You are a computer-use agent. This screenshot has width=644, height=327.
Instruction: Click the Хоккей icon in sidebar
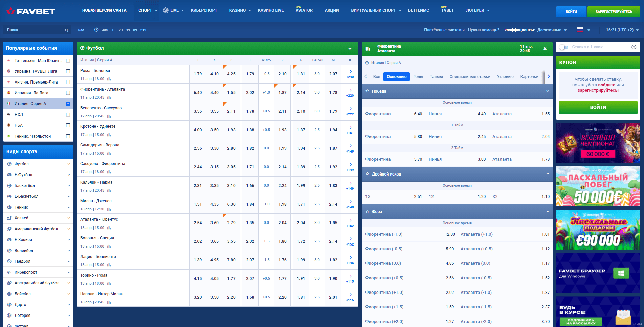click(9, 218)
